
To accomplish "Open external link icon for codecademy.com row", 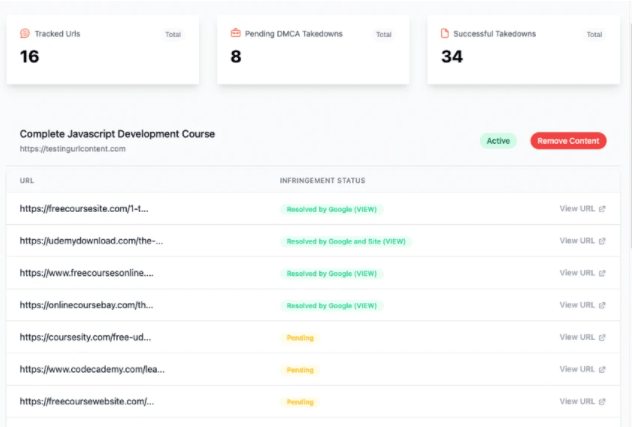I will pos(602,369).
